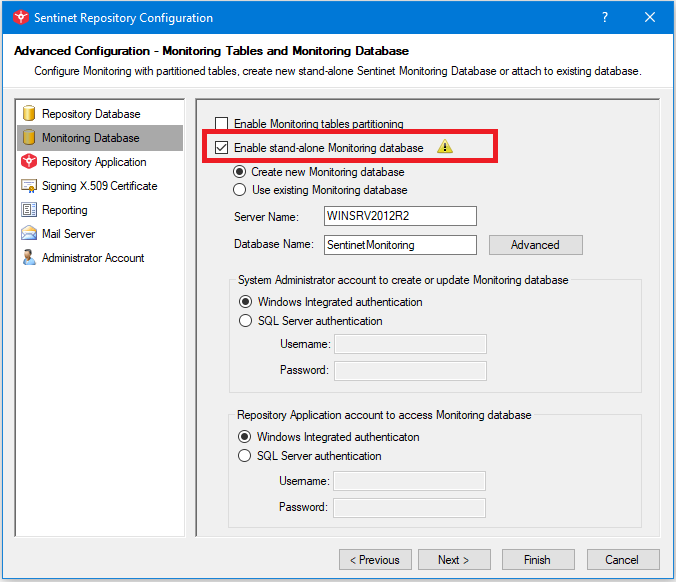
Task: Click the Database Name field
Action: (x=400, y=245)
